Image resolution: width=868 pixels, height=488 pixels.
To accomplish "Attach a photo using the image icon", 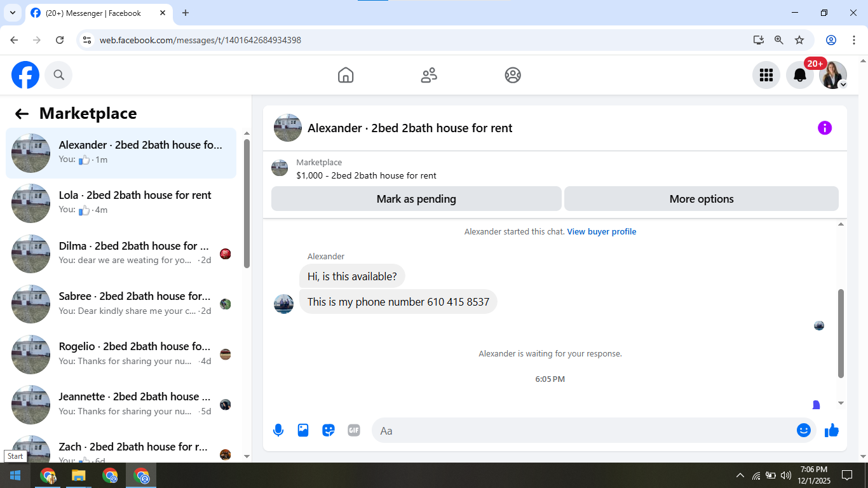I will (x=303, y=430).
